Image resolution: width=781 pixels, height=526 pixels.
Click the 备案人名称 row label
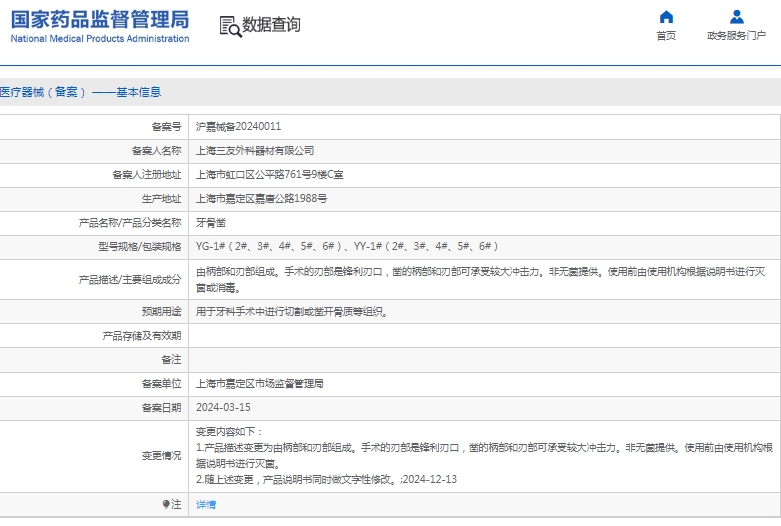(156, 150)
